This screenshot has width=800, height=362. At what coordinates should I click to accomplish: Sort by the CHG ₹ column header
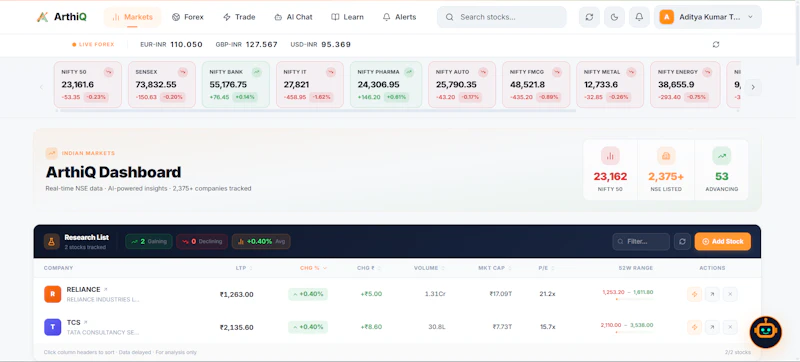[369, 268]
